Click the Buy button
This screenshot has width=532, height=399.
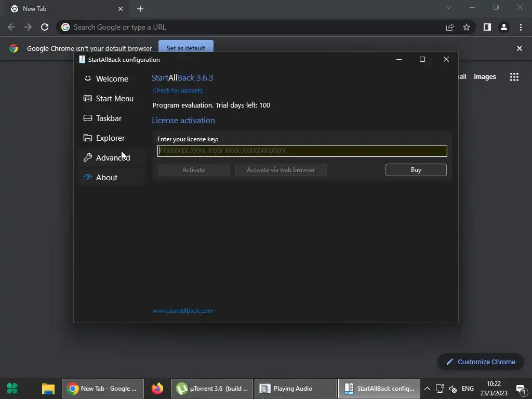click(416, 170)
